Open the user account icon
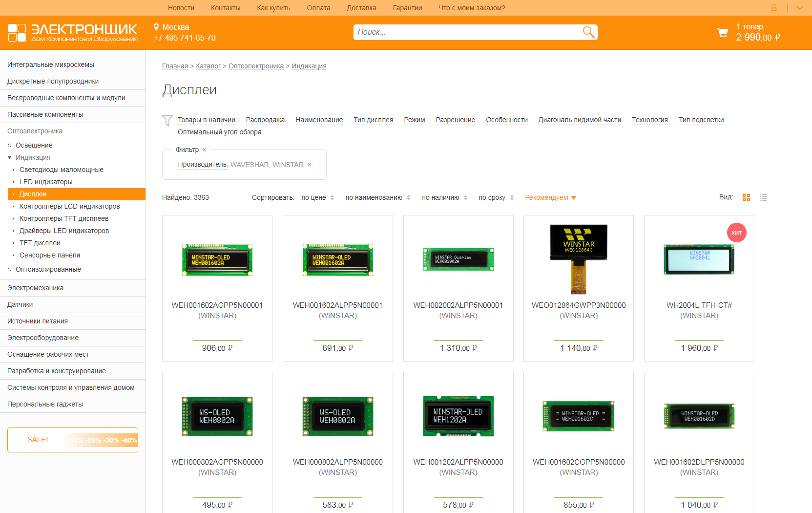This screenshot has height=513, width=812. [x=774, y=8]
